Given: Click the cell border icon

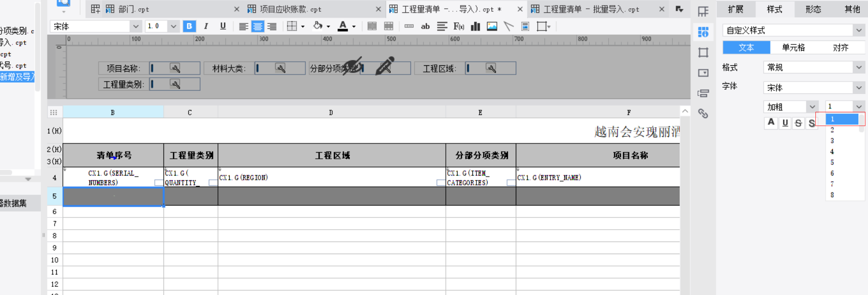Looking at the screenshot, I should coord(292,26).
